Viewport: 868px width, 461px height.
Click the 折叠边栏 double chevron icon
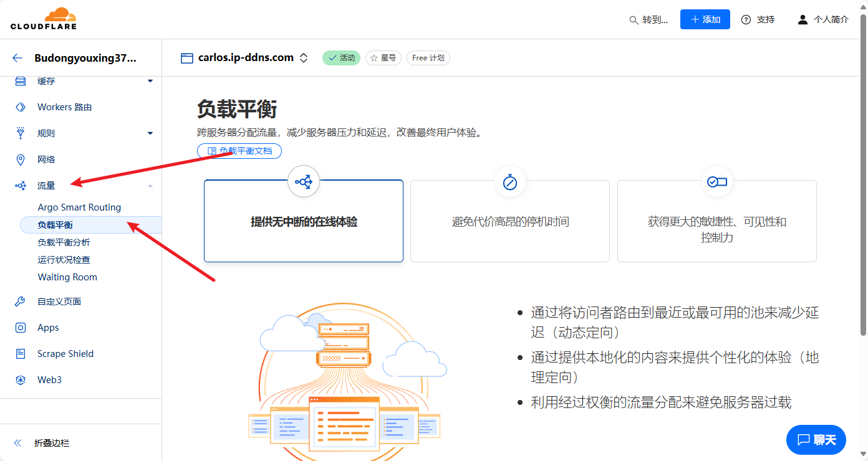(17, 443)
